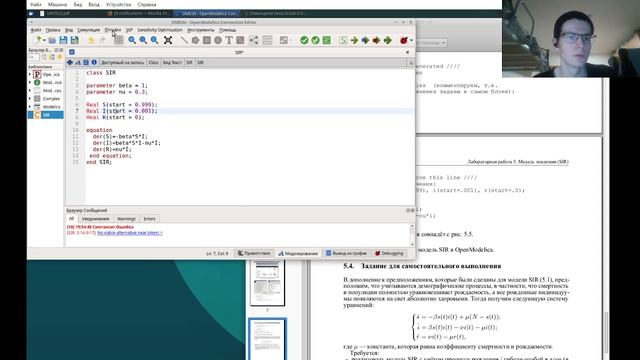Switch to Diagram View in editor
Viewport: 640px width, 360px height.
[78, 62]
